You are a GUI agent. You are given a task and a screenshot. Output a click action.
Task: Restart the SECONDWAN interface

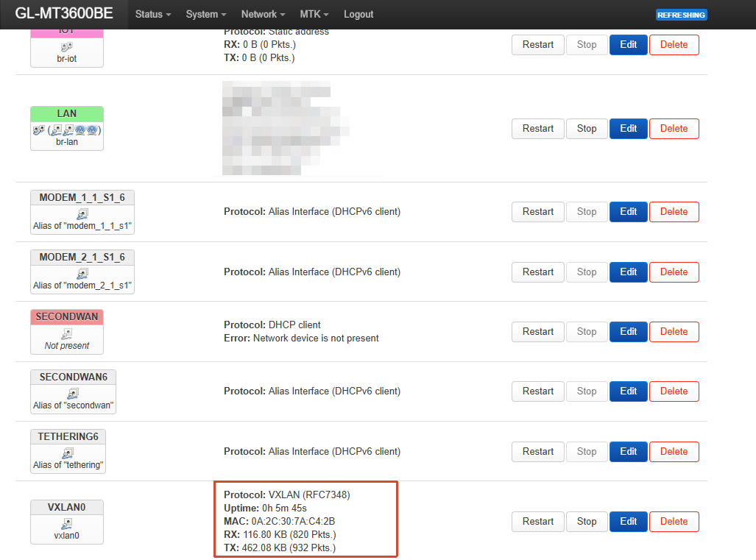(537, 332)
